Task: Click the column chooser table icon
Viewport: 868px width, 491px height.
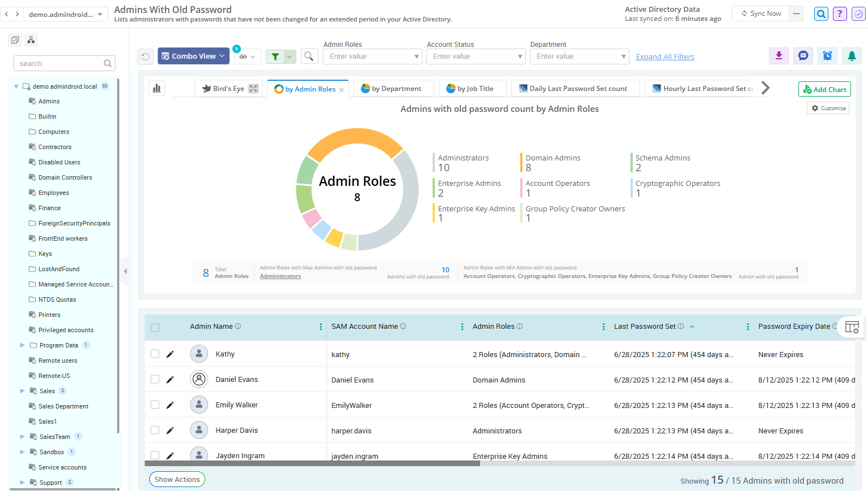Action: [852, 327]
